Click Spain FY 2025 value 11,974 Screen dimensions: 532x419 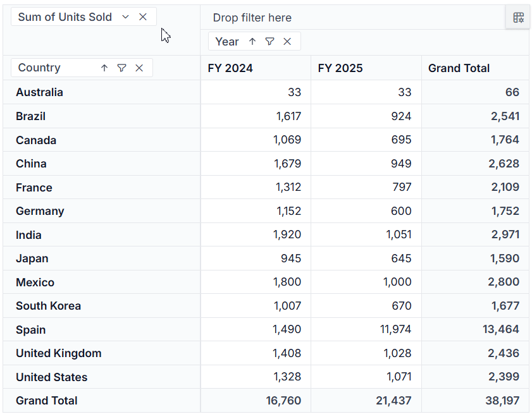pos(366,329)
